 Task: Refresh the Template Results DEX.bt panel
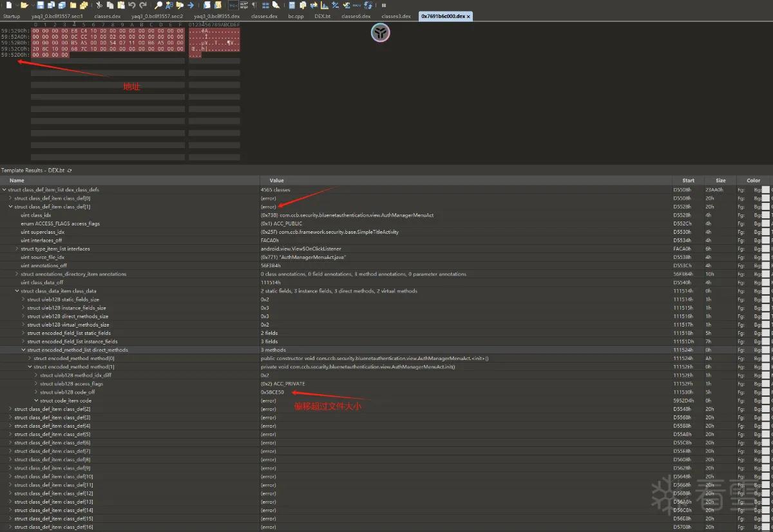(70, 170)
